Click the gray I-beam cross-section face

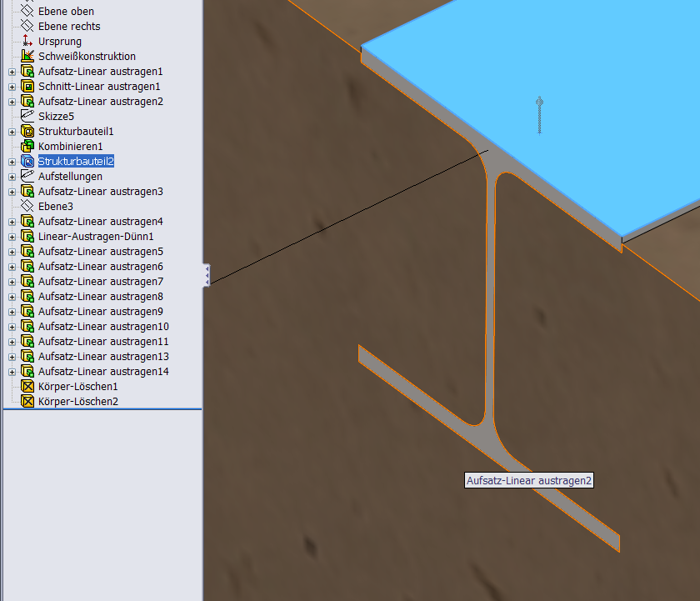pyautogui.click(x=491, y=290)
